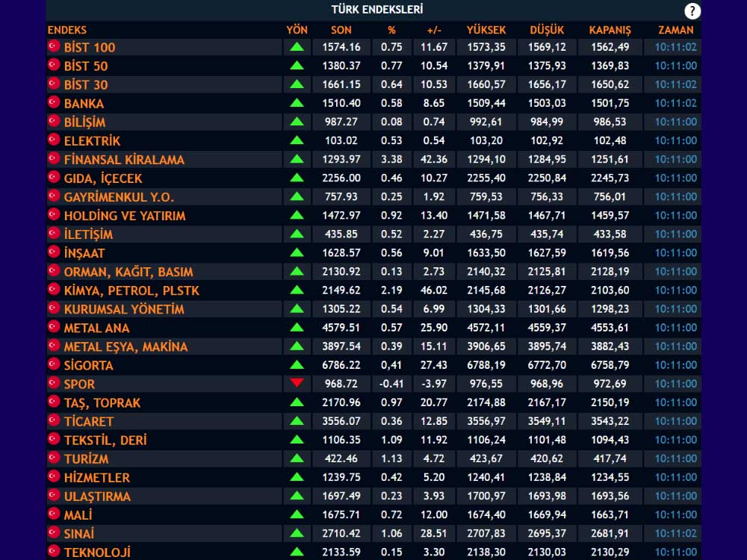This screenshot has height=560, width=747.
Task: Sort by the YÖN column header
Action: (x=297, y=30)
